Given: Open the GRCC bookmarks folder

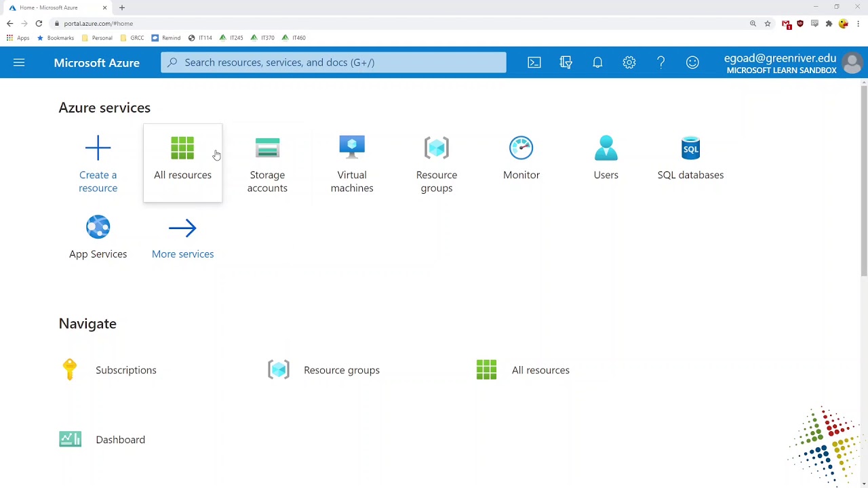Looking at the screenshot, I should coord(132,38).
